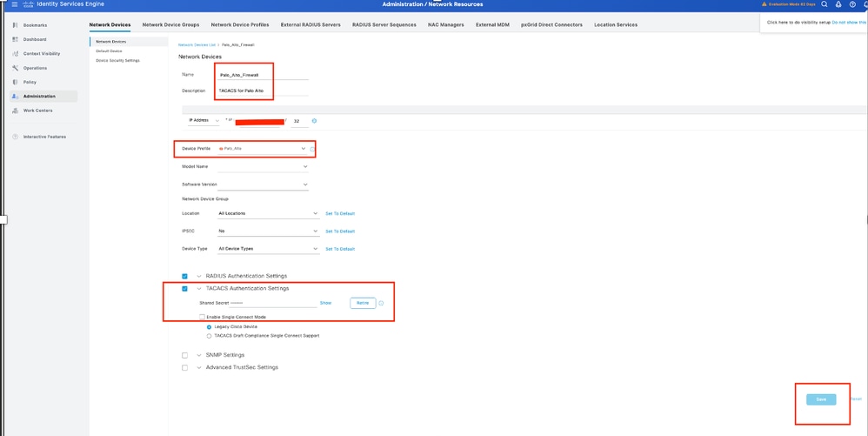Screen dimensions: 868x436
Task: Click Set To Default for Location
Action: click(x=340, y=213)
